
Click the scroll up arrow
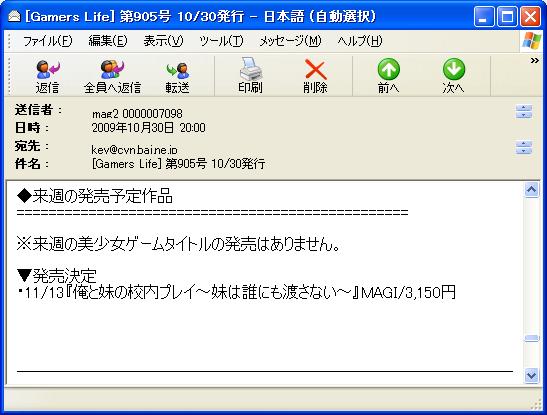point(531,190)
